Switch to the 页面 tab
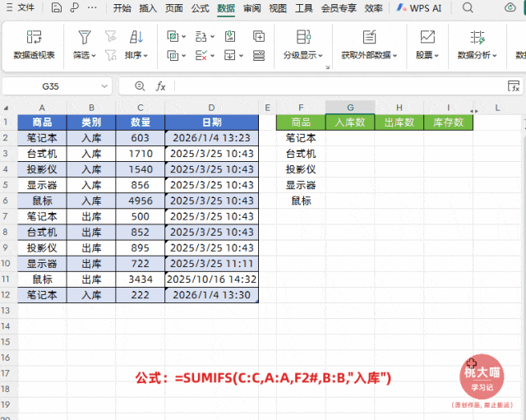The width and height of the screenshot is (526, 420). [x=173, y=8]
